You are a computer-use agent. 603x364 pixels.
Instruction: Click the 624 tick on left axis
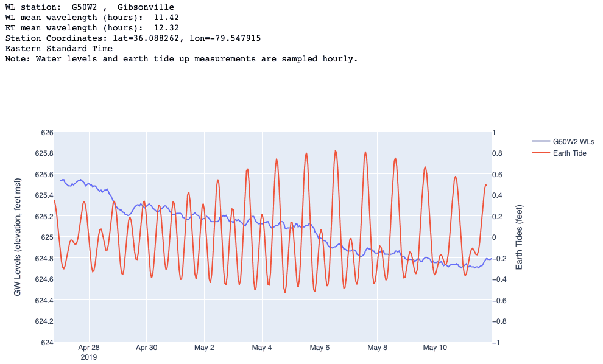click(48, 343)
